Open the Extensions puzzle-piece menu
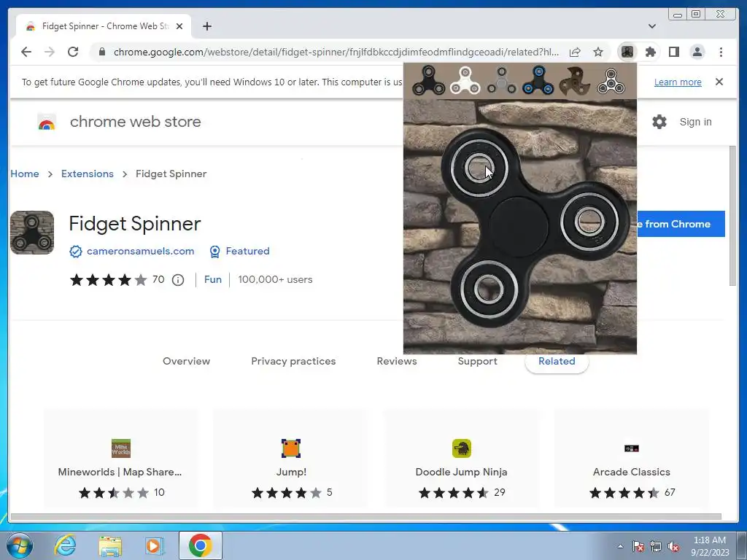This screenshot has height=560, width=747. tap(650, 52)
